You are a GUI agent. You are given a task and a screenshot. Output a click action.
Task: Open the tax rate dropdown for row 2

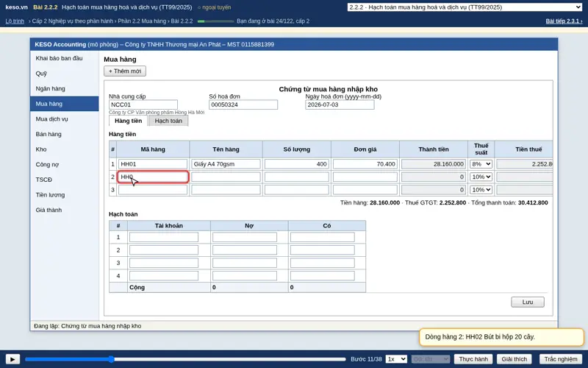481,177
